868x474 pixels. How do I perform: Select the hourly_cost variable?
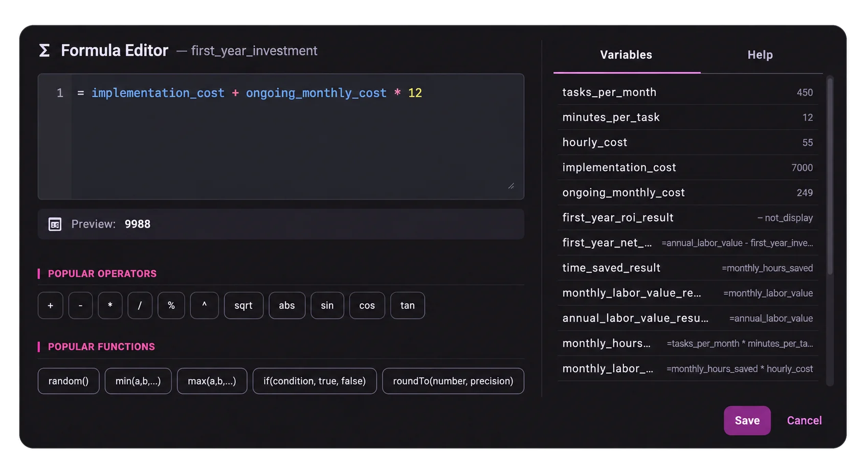(x=687, y=142)
